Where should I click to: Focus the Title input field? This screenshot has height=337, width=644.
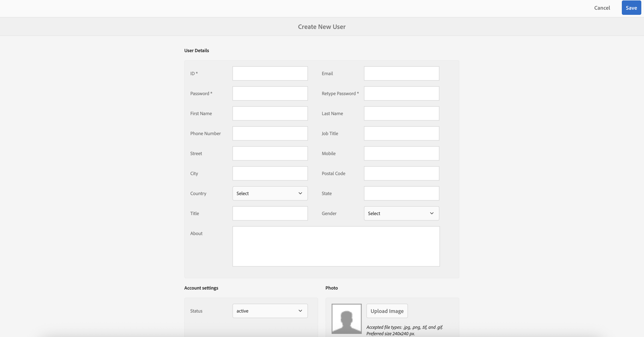pos(270,213)
